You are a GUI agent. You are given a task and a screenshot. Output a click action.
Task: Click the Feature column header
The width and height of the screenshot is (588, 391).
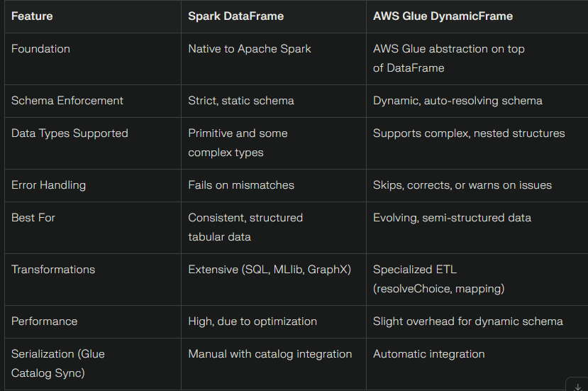(32, 16)
